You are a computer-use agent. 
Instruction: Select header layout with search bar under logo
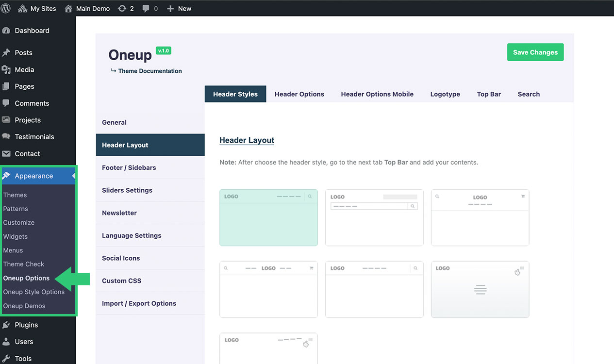tap(374, 217)
